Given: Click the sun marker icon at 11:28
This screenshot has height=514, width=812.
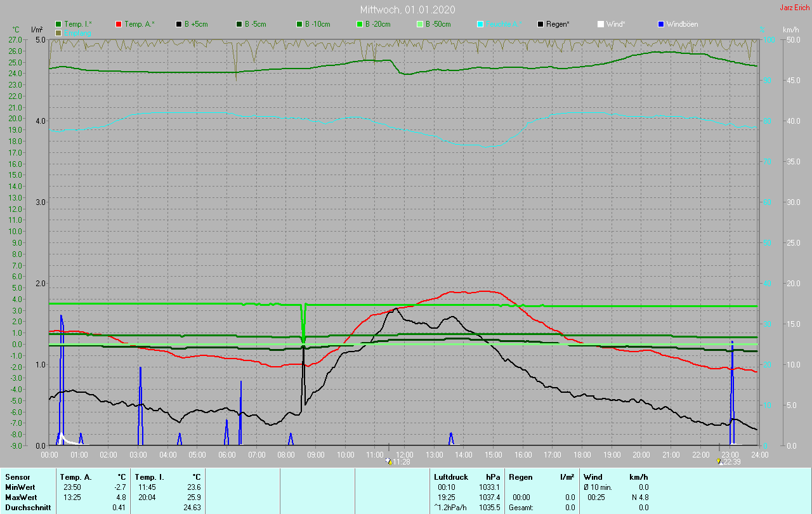Looking at the screenshot, I should point(388,461).
